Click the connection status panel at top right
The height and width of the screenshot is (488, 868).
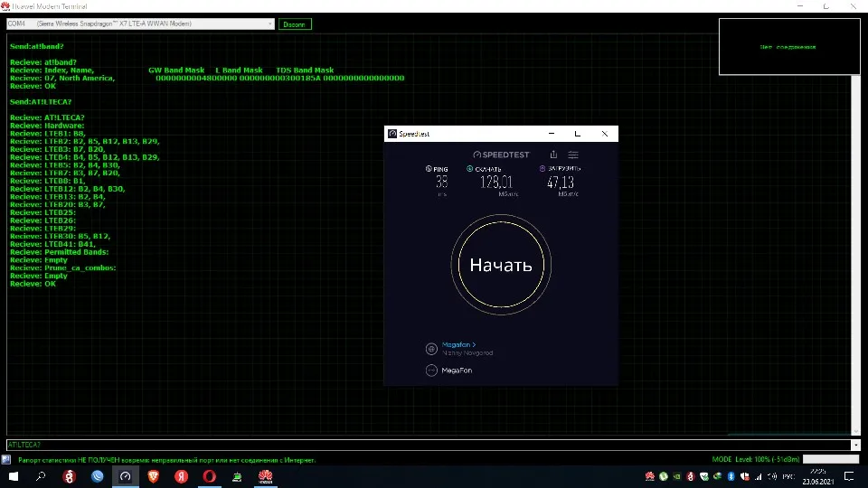(789, 46)
